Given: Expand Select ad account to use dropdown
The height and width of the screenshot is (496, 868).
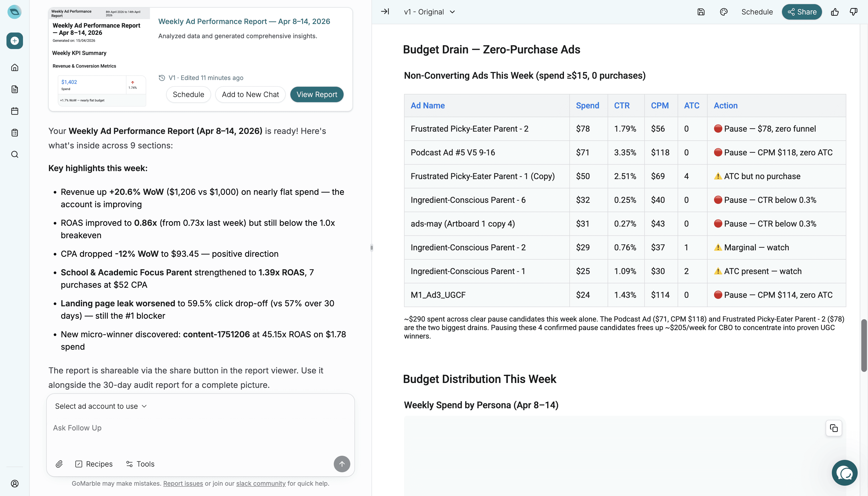Looking at the screenshot, I should click(101, 406).
